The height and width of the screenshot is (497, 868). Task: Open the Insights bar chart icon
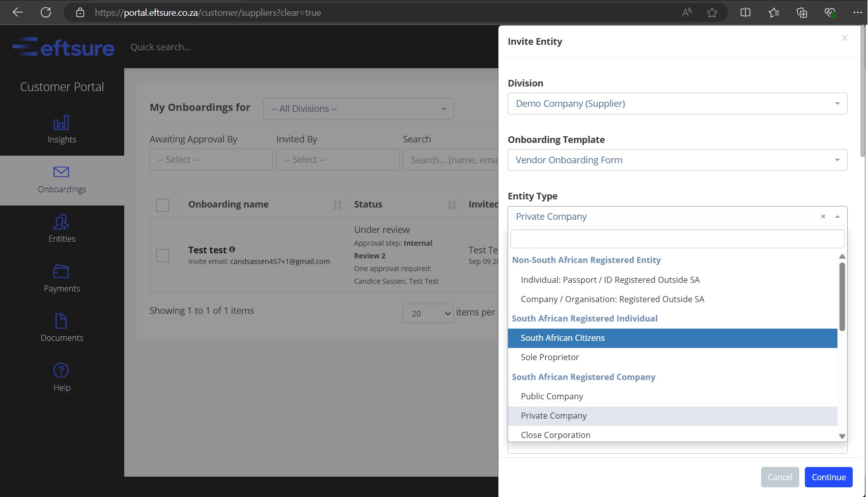(x=61, y=123)
